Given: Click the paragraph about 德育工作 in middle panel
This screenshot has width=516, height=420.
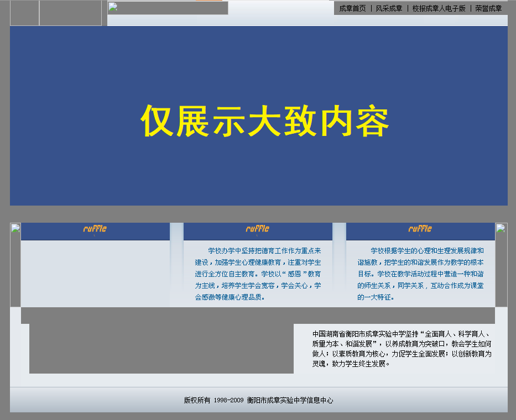Looking at the screenshot, I should (258, 274).
